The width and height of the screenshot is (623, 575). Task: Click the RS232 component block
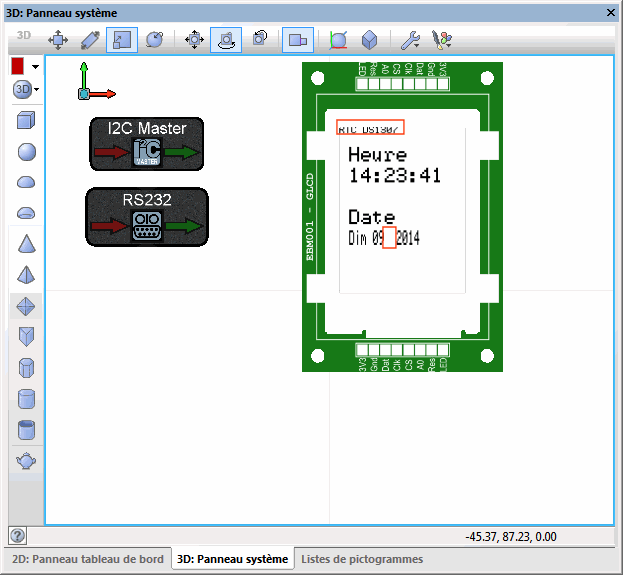tap(147, 217)
